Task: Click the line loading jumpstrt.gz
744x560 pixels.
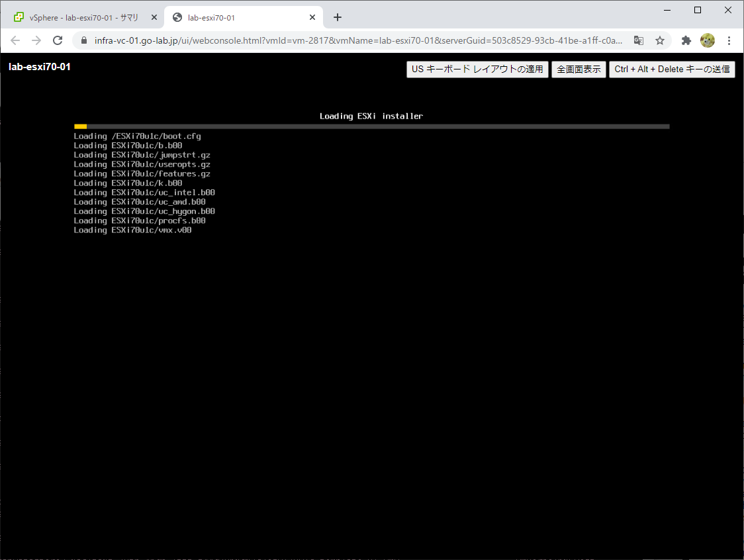Action: point(142,155)
